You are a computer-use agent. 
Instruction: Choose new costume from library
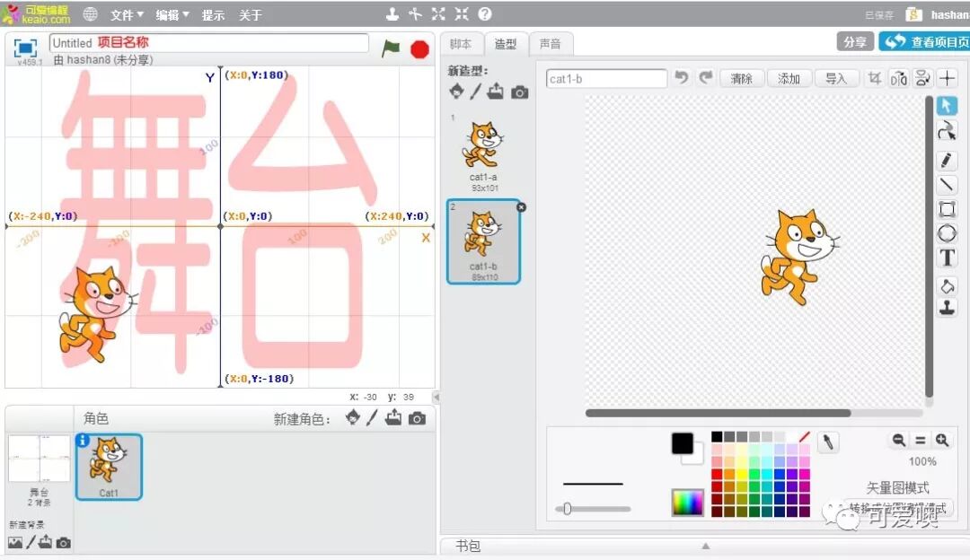[456, 92]
